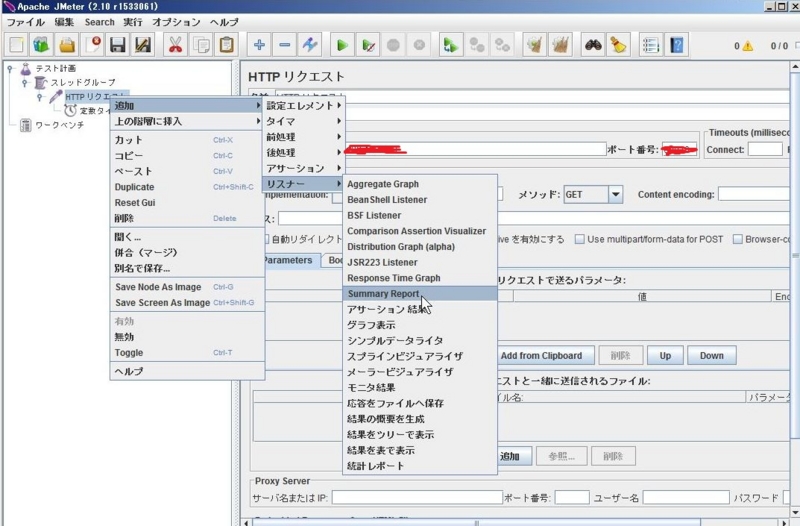Open the ファイル menu

click(26, 22)
